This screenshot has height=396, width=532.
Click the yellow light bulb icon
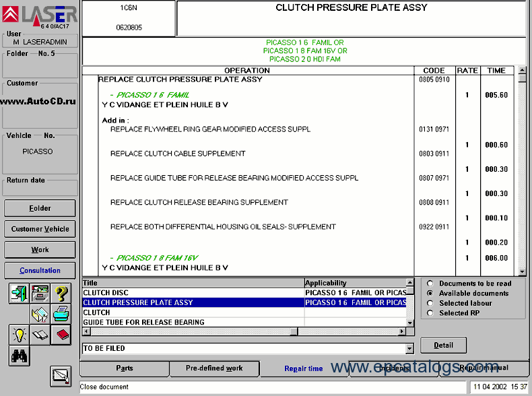tap(20, 335)
